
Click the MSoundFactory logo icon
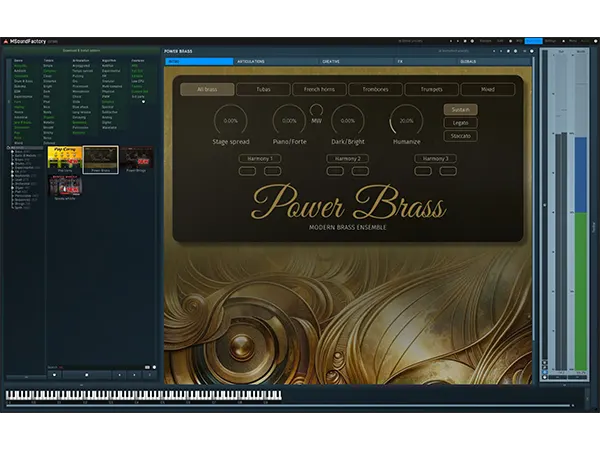click(x=5, y=41)
